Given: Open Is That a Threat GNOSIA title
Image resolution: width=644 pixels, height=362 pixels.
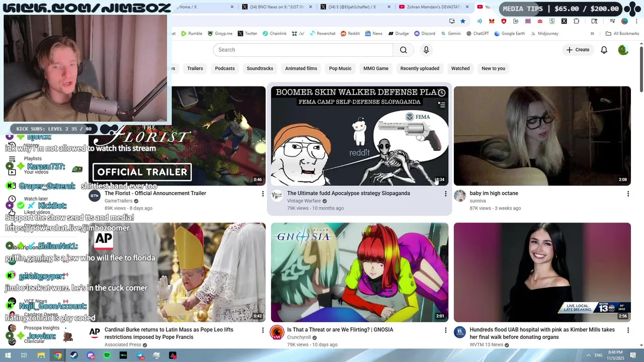Looking at the screenshot, I should [x=340, y=330].
